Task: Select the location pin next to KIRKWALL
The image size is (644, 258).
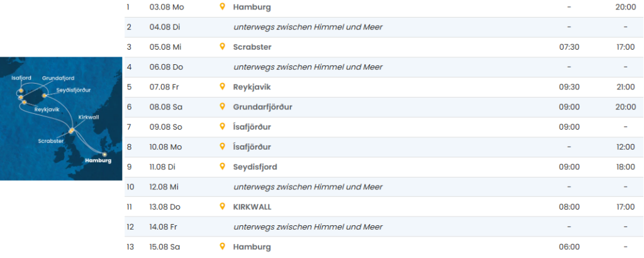Action: click(x=222, y=206)
